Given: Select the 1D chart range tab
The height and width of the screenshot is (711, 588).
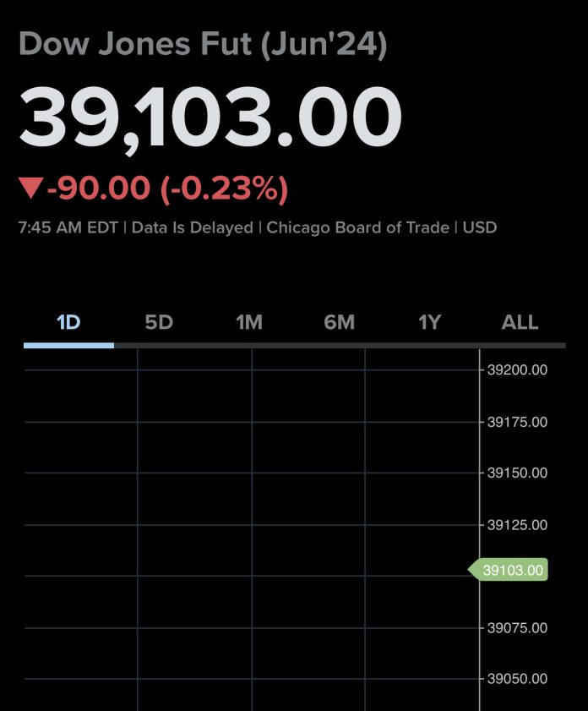Looking at the screenshot, I should pyautogui.click(x=68, y=322).
